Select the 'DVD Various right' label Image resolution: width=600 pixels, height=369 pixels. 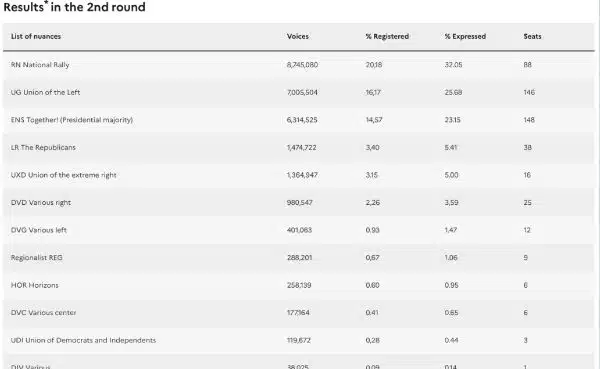point(41,202)
